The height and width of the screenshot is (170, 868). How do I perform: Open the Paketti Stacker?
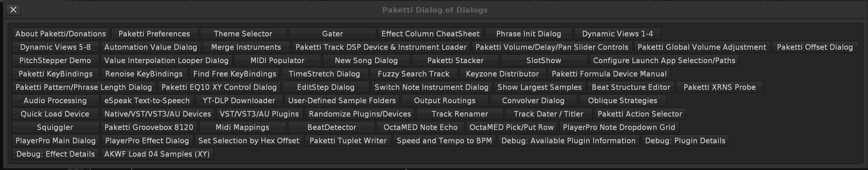pos(455,61)
